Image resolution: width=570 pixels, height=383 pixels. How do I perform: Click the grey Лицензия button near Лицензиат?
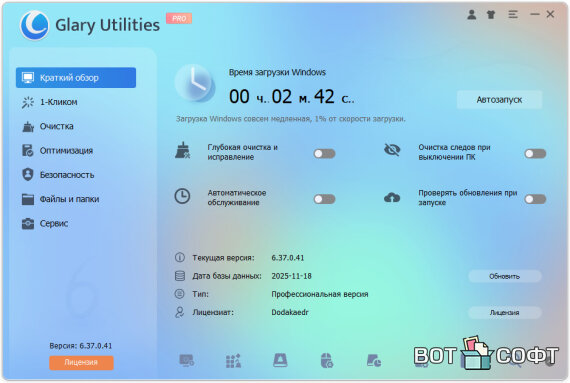505,313
